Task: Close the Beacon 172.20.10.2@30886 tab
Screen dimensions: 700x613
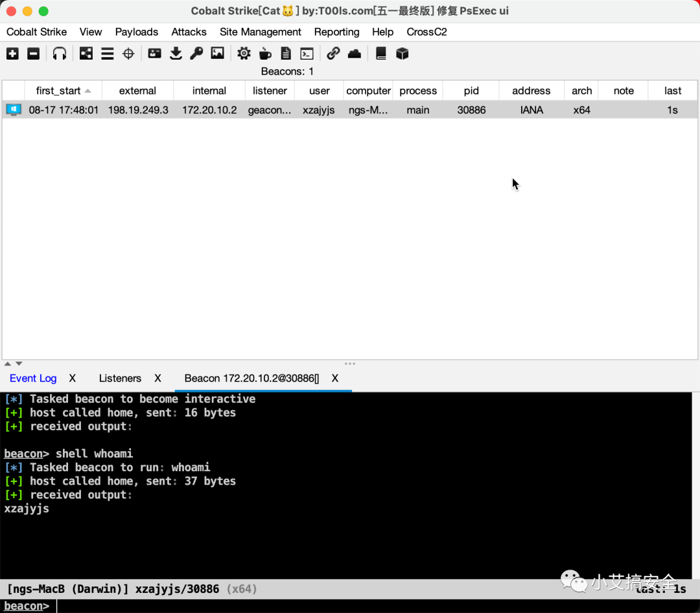Action: click(335, 378)
